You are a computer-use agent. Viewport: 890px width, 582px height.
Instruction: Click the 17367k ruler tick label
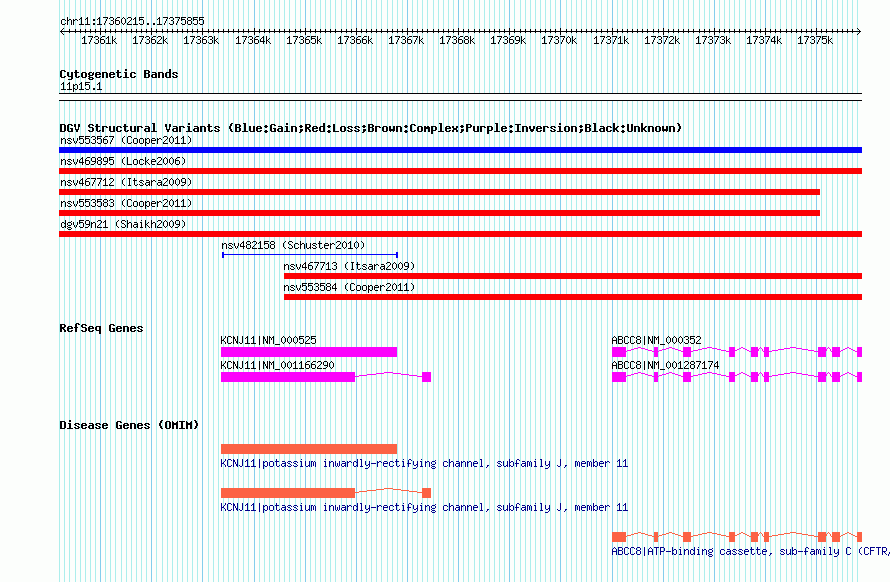406,40
